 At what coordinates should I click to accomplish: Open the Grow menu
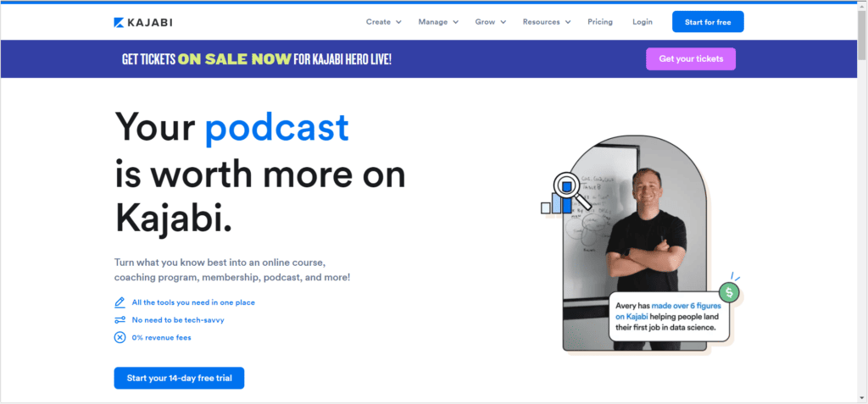491,22
